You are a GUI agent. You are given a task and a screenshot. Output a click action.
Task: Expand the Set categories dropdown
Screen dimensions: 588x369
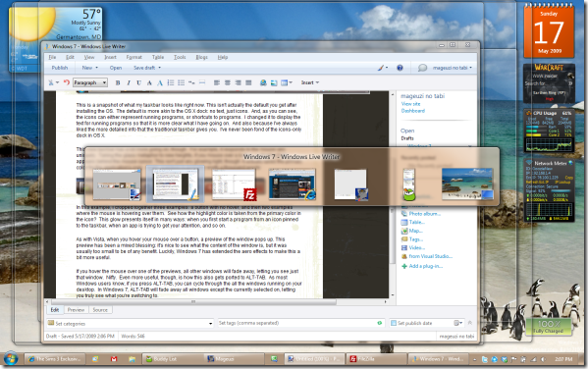(x=210, y=324)
